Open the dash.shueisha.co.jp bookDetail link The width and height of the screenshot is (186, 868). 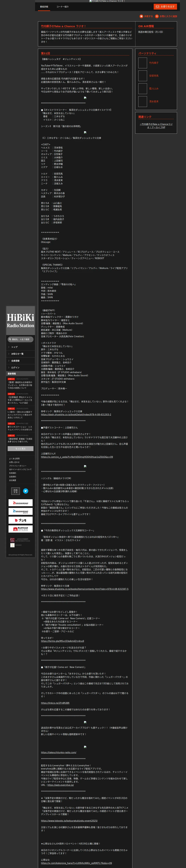click(x=76, y=414)
